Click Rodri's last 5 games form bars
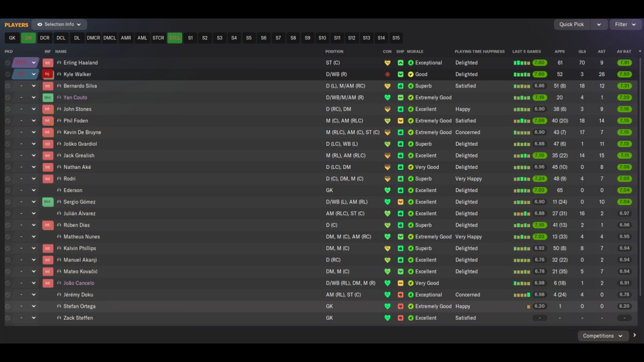This screenshot has width=644, height=362. point(522,178)
